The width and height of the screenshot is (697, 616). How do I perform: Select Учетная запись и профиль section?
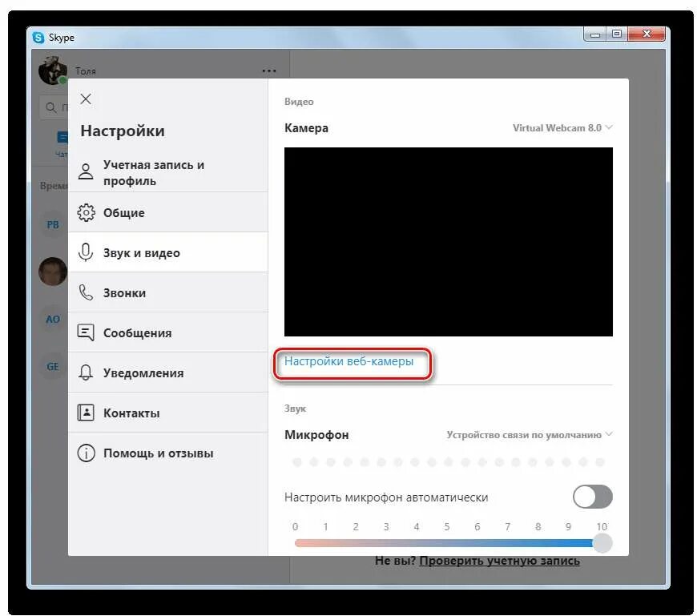point(168,172)
